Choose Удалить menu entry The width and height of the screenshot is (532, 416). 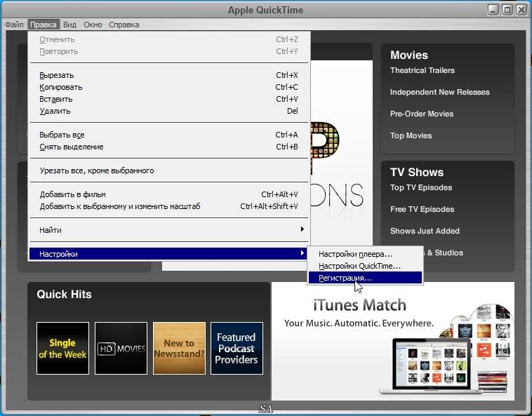(x=168, y=111)
